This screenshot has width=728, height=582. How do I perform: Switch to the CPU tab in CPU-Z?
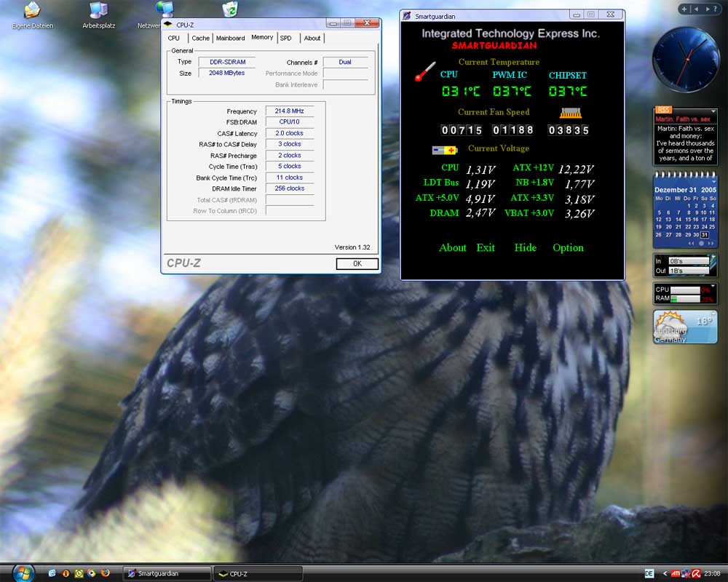click(x=174, y=38)
